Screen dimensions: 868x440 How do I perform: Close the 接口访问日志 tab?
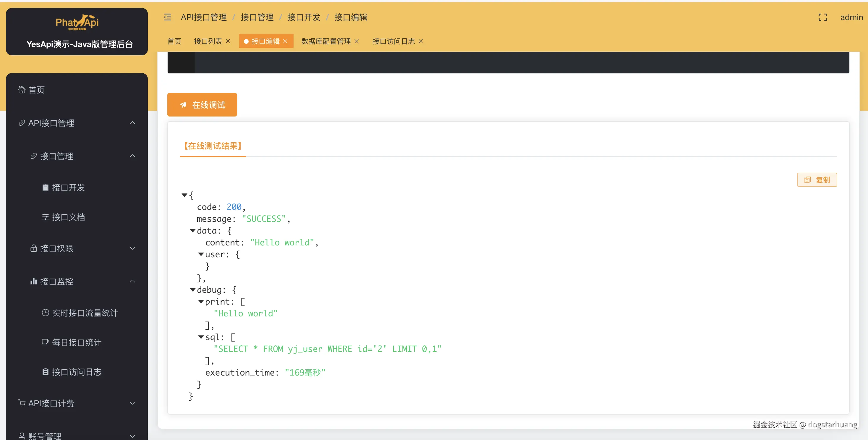click(421, 41)
